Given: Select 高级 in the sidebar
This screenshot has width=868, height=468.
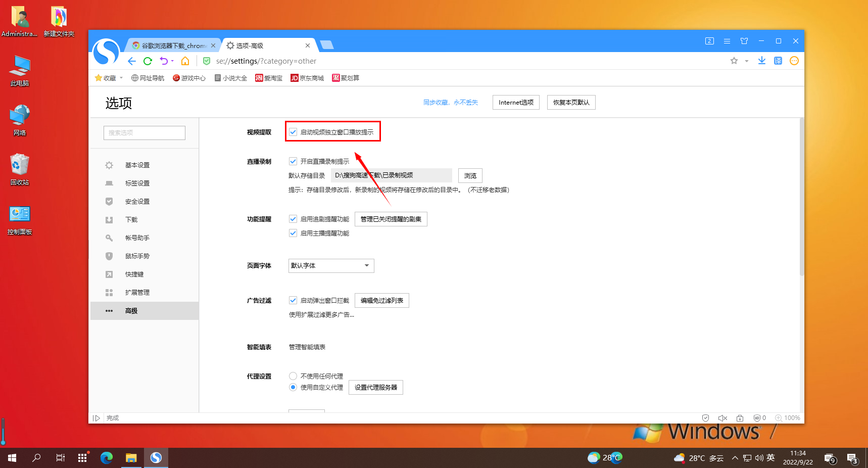Looking at the screenshot, I should pos(144,311).
